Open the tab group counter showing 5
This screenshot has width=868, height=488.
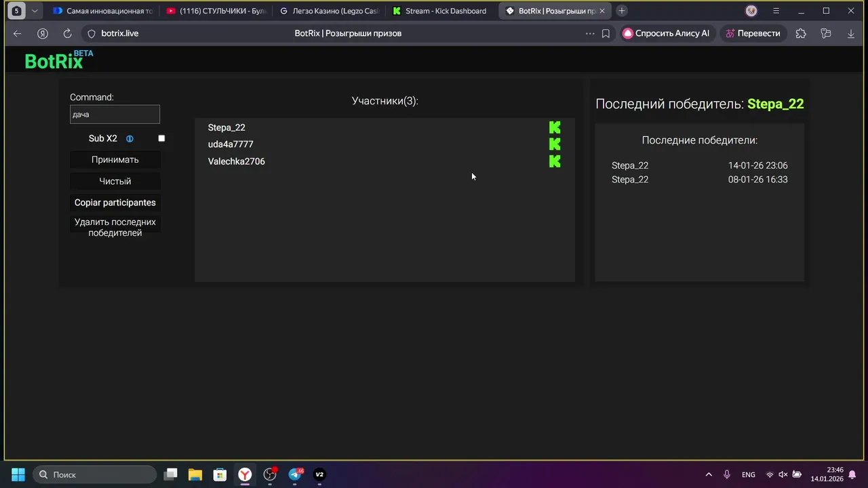16,11
